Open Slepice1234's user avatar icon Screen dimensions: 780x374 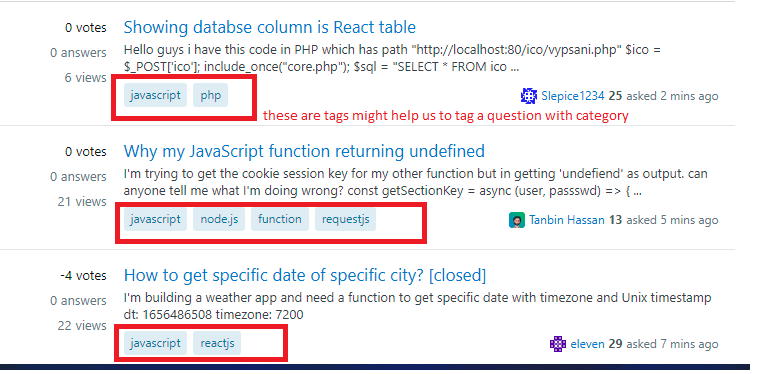tap(529, 96)
